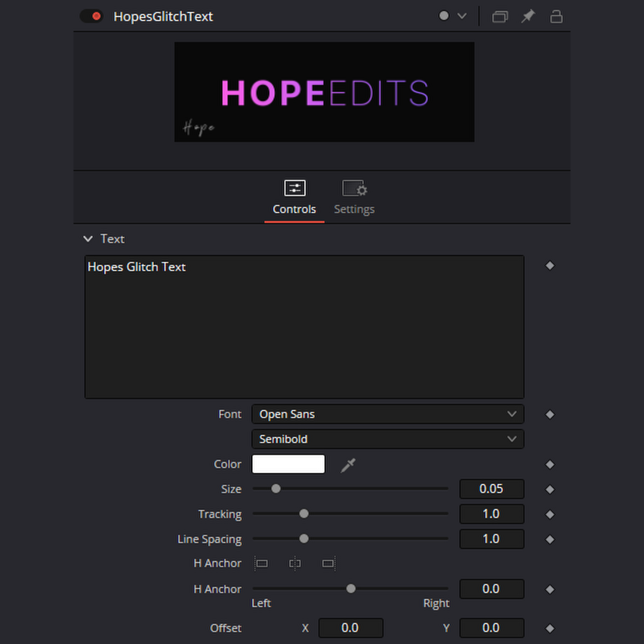Pick a color with the eyedropper
Image resolution: width=644 pixels, height=644 pixels.
pos(348,465)
